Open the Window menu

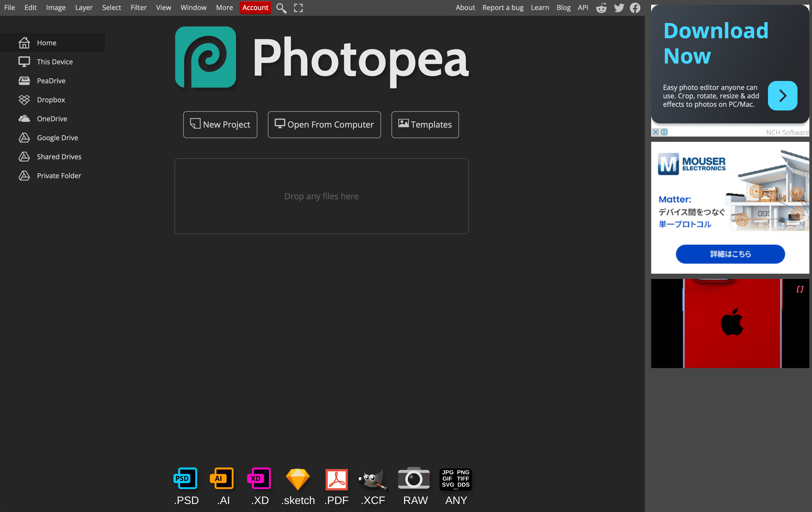click(x=193, y=7)
